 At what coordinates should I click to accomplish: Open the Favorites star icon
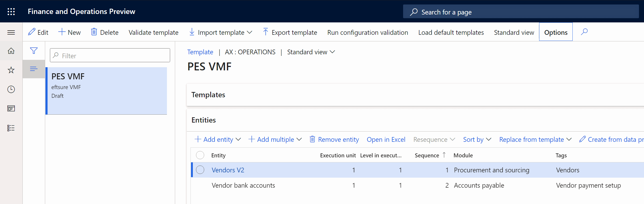tap(11, 70)
